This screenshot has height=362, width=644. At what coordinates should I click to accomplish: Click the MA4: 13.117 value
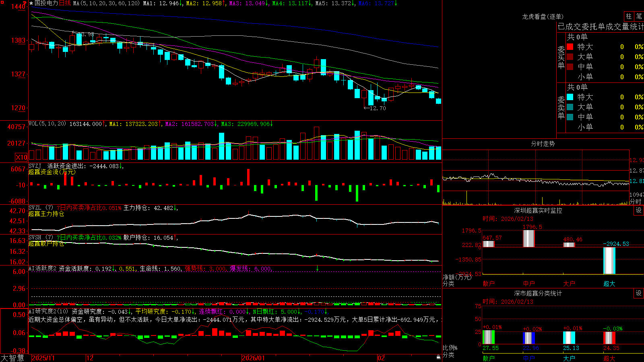(290, 3)
